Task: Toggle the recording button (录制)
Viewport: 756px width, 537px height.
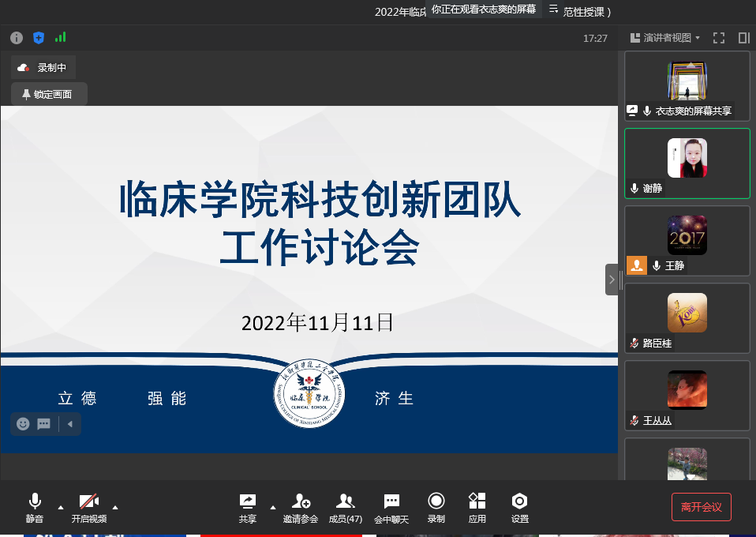Action: pos(436,506)
